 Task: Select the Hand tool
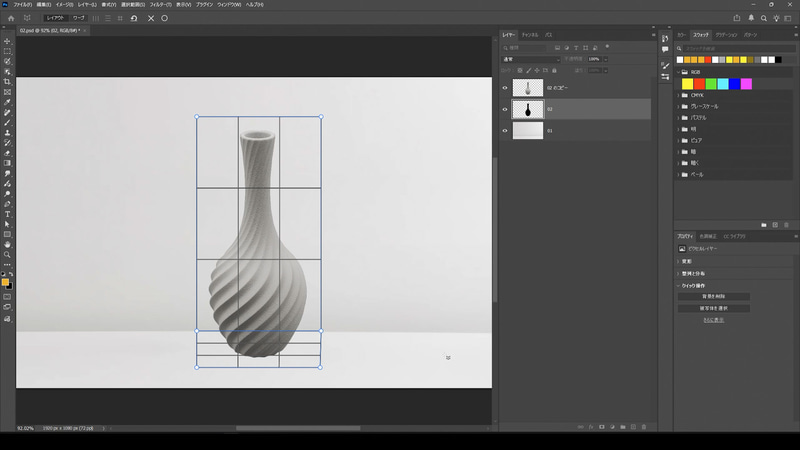click(x=7, y=244)
